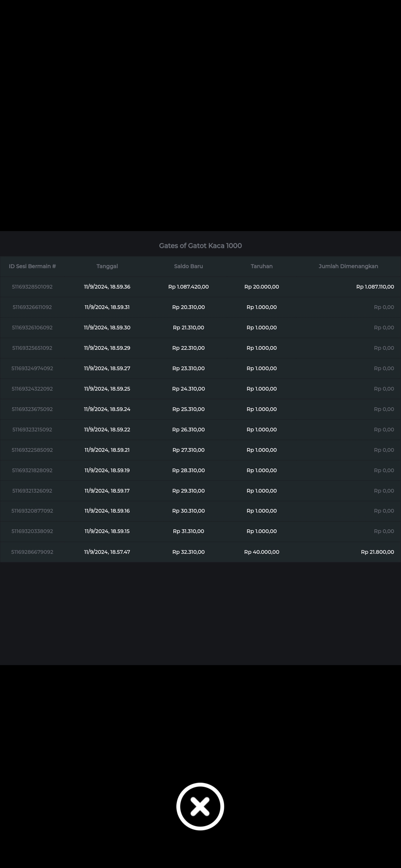
Task: Open session ID 51169325651092
Action: coord(32,348)
